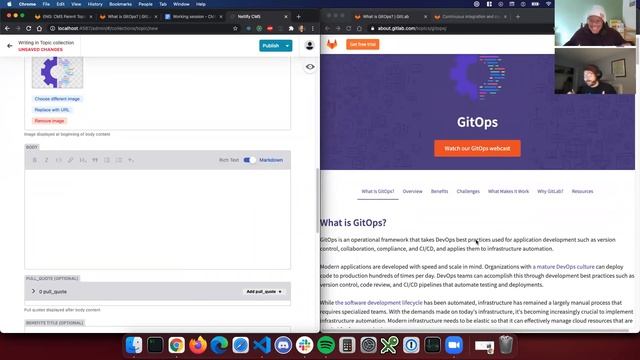The image size is (640, 360).
Task: Go to home page in the left Chrome window
Action: pos(39,29)
